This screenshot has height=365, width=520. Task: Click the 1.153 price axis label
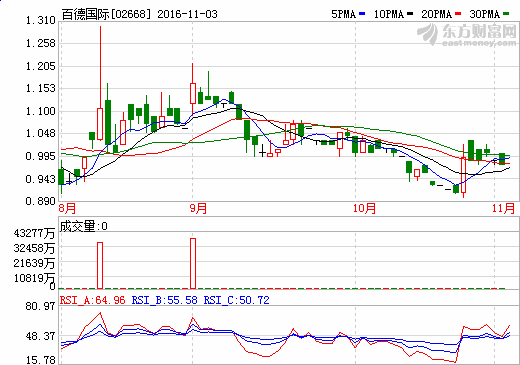(x=41, y=88)
